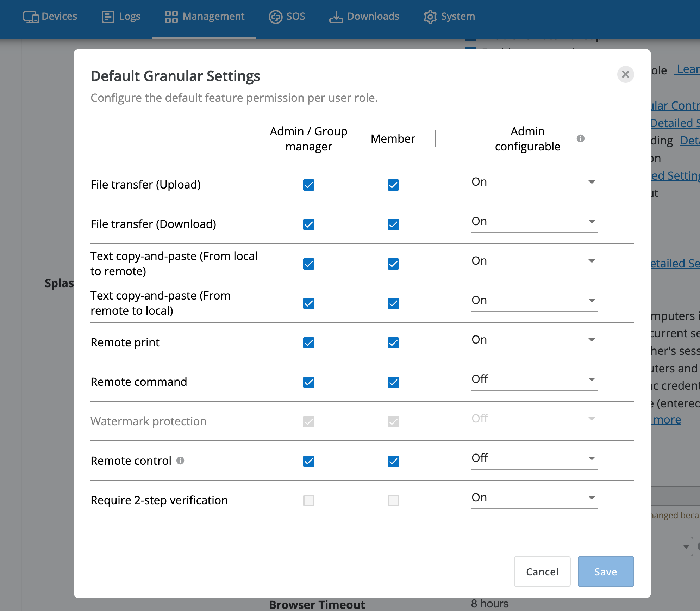Expand Remote control configurable dropdown

click(535, 459)
